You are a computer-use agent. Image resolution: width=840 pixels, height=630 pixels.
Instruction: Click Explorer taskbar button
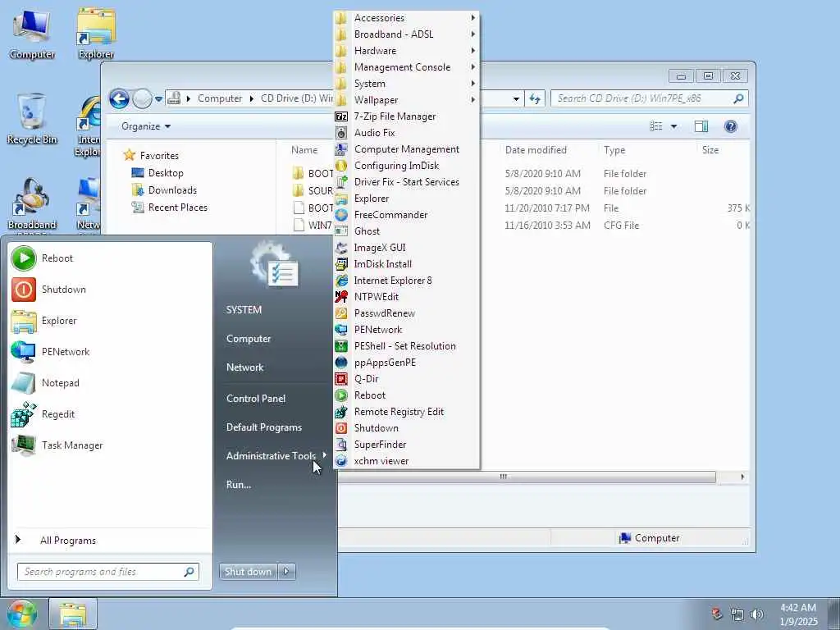point(73,614)
